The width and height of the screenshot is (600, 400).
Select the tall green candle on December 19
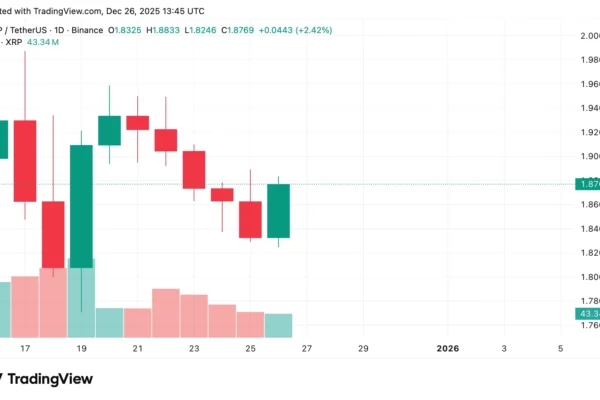[x=81, y=205]
